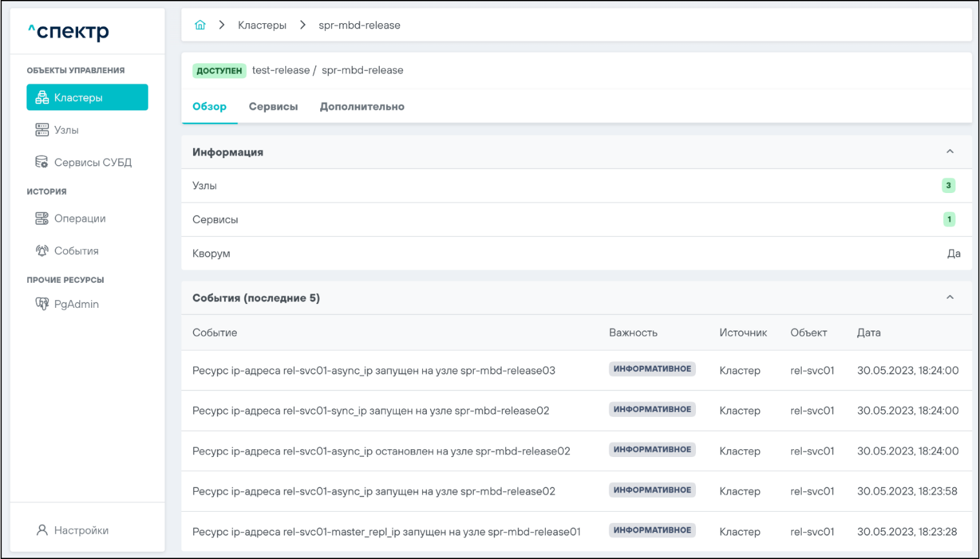
Task: Click the Узлы count badge 3
Action: (948, 186)
